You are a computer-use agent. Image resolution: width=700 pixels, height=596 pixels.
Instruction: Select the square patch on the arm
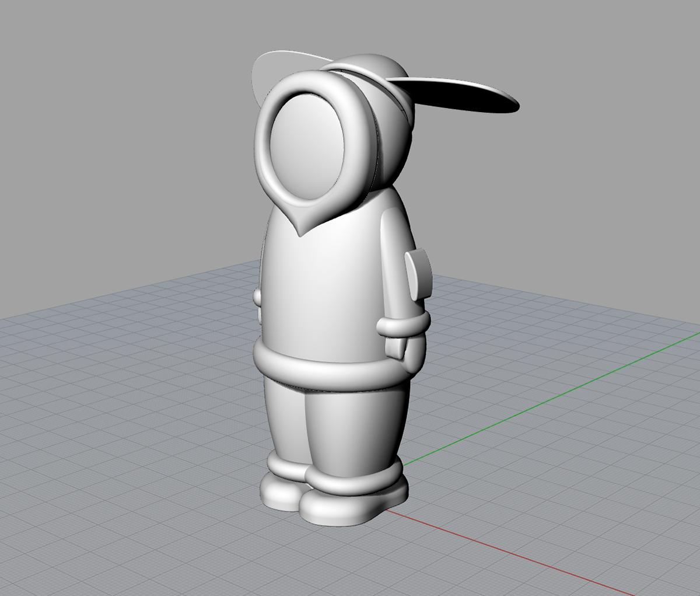[x=419, y=274]
